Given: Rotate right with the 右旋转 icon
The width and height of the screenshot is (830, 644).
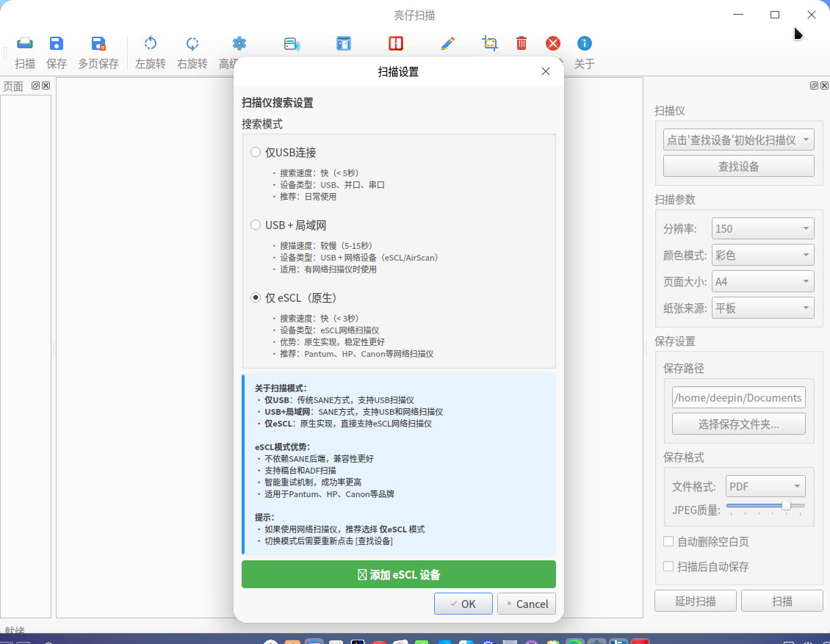Looking at the screenshot, I should [x=192, y=43].
